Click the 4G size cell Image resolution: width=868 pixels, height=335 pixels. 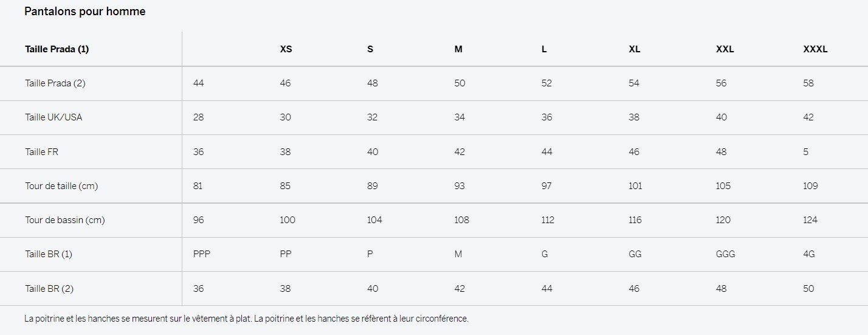809,254
